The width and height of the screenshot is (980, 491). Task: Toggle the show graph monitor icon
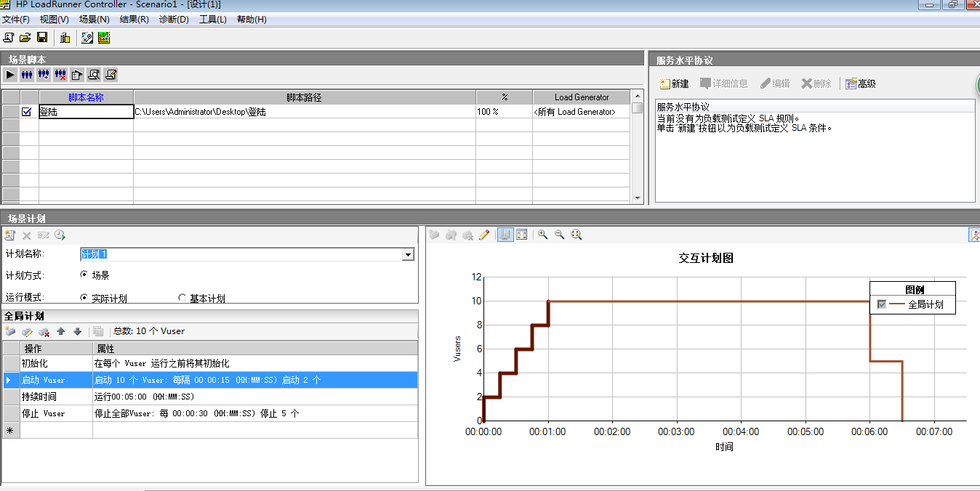(x=505, y=235)
